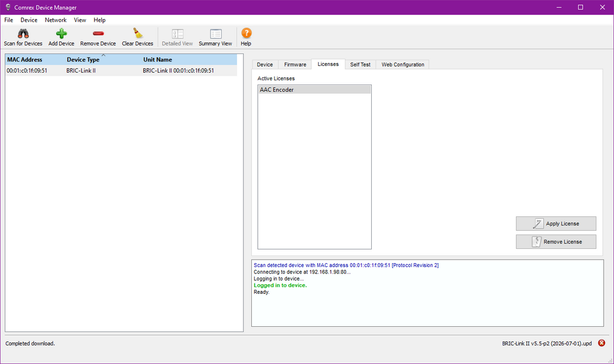Click the green Add Device plus icon
Image resolution: width=614 pixels, height=364 pixels.
point(61,34)
